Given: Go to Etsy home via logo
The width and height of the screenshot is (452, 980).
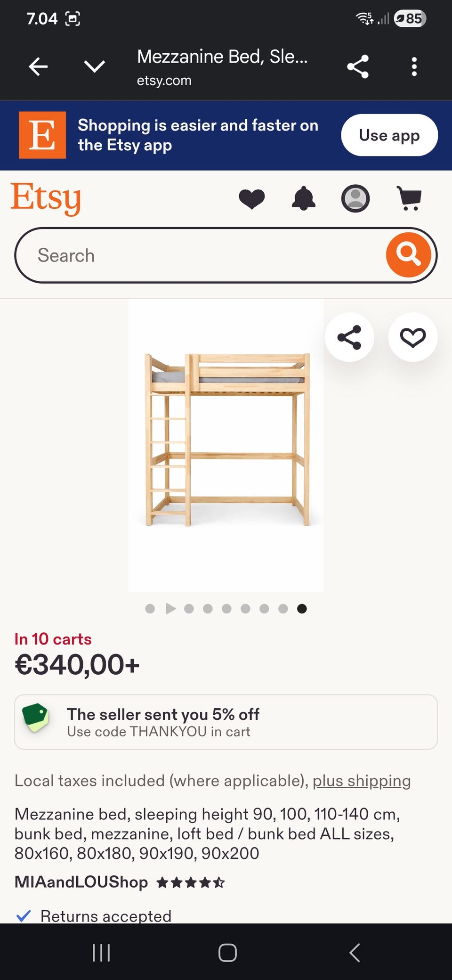Looking at the screenshot, I should click(x=46, y=198).
